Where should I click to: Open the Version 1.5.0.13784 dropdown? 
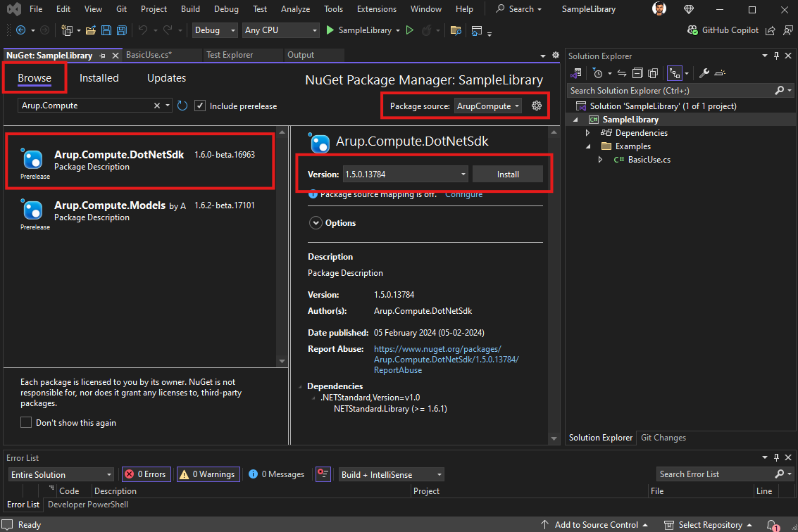point(405,174)
